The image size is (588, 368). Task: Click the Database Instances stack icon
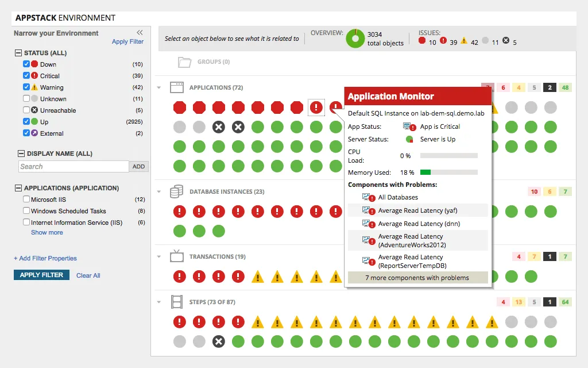(177, 191)
